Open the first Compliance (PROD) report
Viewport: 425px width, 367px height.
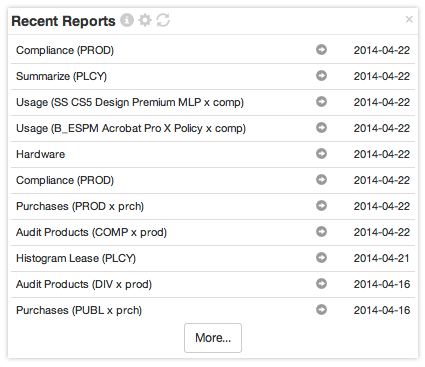point(65,50)
